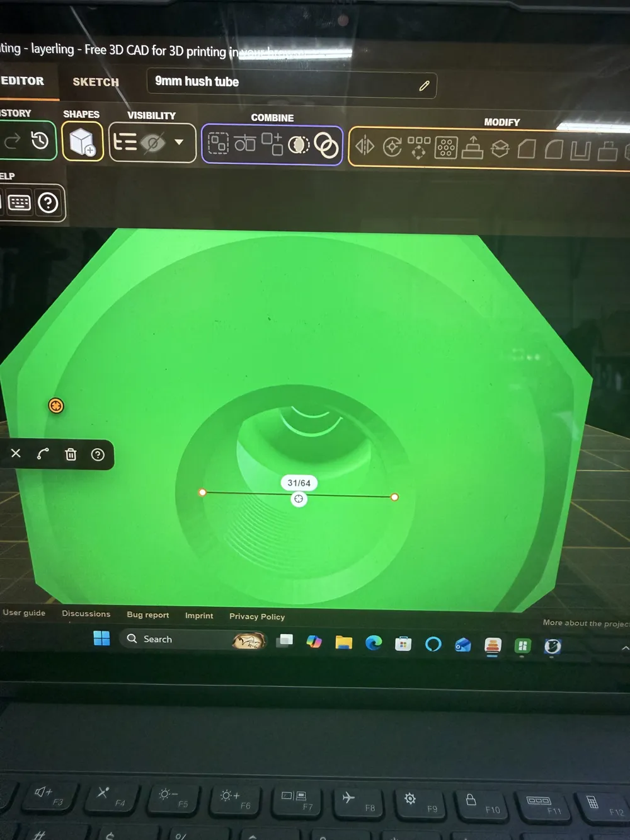Apply the chamfer corner tool

[x=527, y=149]
